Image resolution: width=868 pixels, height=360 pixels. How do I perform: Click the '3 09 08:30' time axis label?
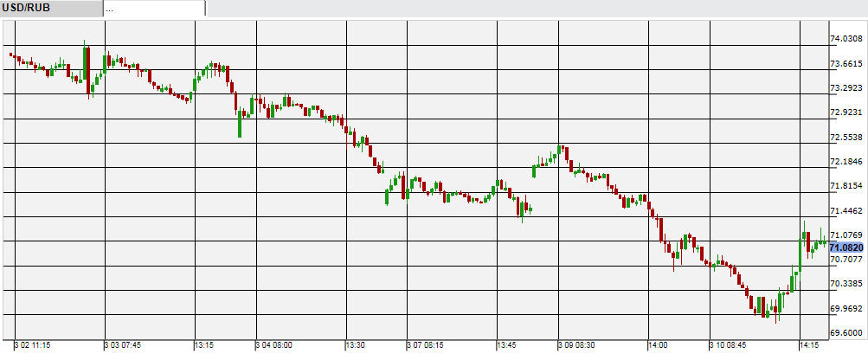tap(577, 345)
